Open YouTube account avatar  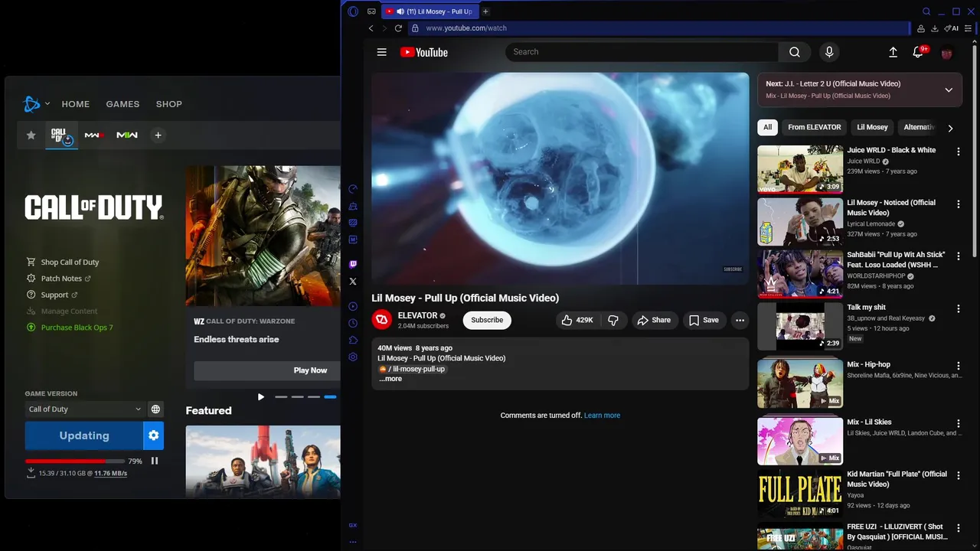click(x=946, y=53)
